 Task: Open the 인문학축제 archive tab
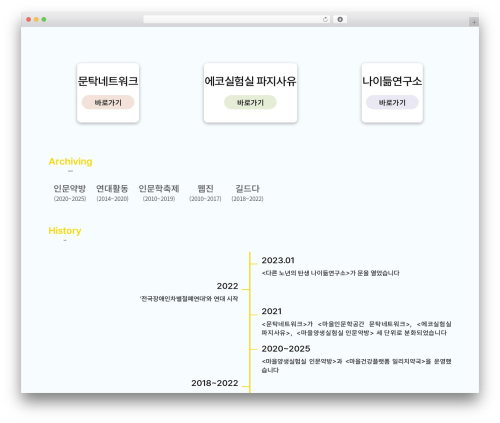tap(159, 193)
